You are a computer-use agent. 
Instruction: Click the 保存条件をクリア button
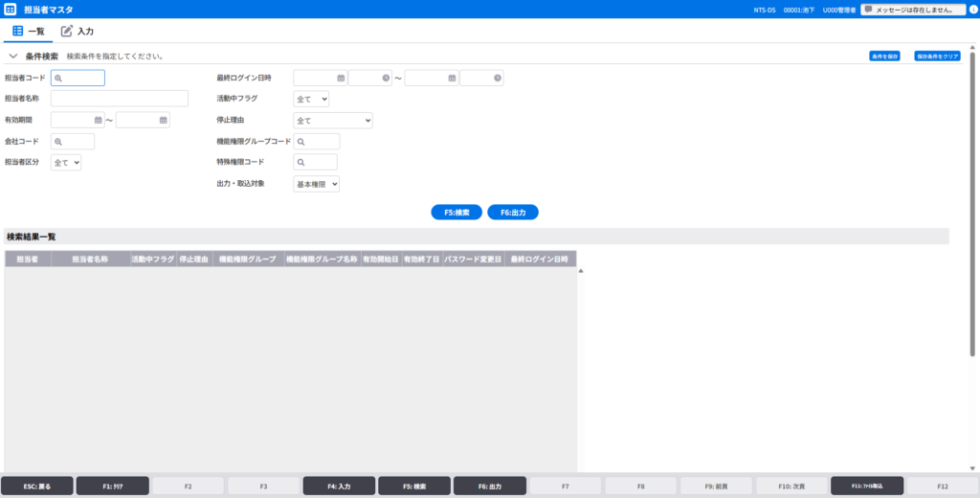coord(937,57)
